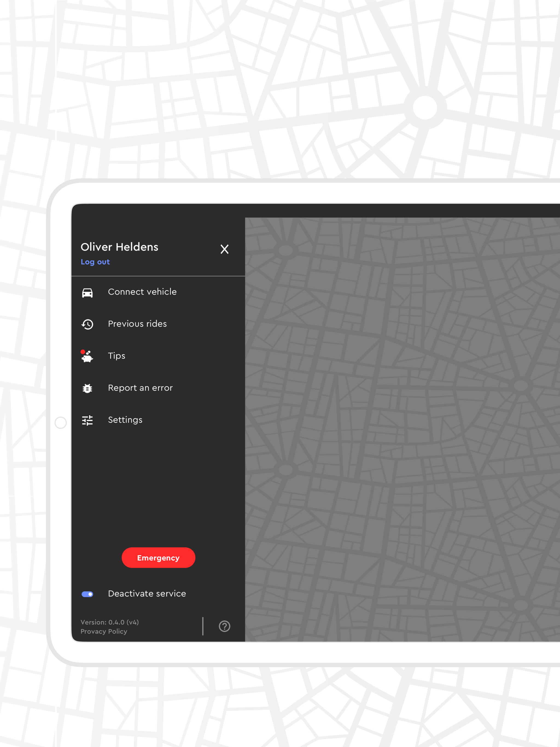Click the Oliver Heldens profile name
Viewport: 560px width, 747px height.
[x=119, y=247]
